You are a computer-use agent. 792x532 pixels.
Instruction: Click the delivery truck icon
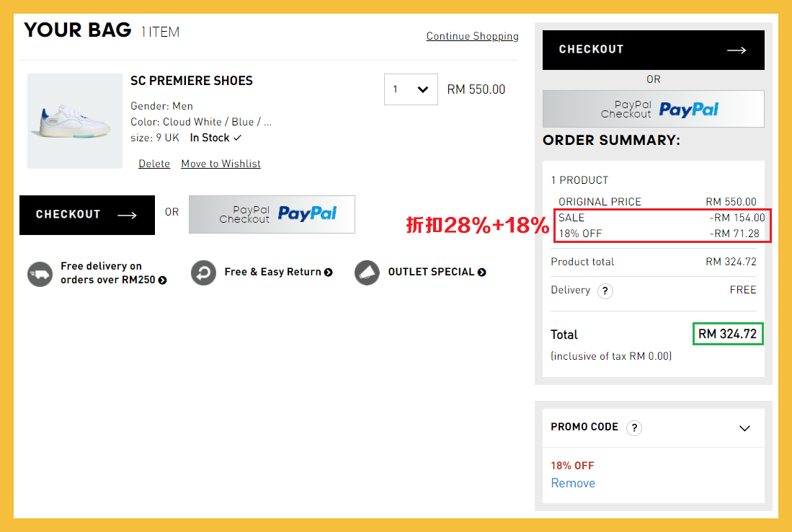click(x=40, y=274)
